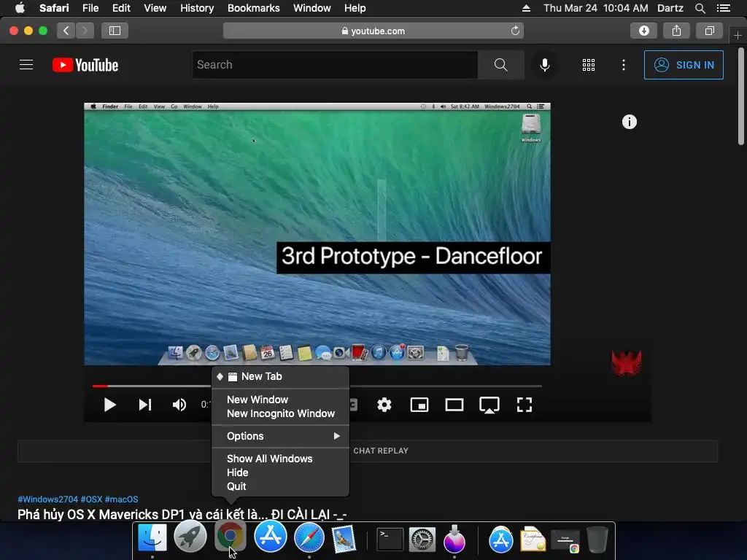Screen dimensions: 747x560
Task: Add a new Safari tab
Action: tap(738, 35)
